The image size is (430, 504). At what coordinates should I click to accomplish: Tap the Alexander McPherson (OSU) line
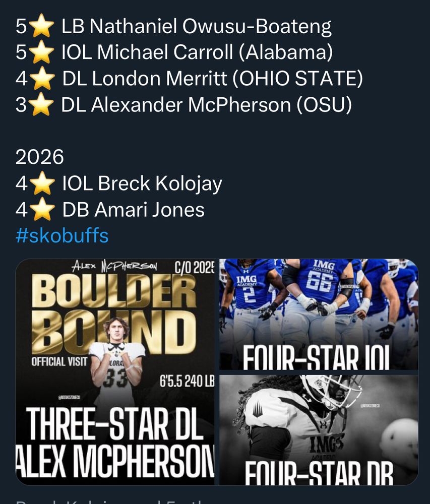coord(207,105)
